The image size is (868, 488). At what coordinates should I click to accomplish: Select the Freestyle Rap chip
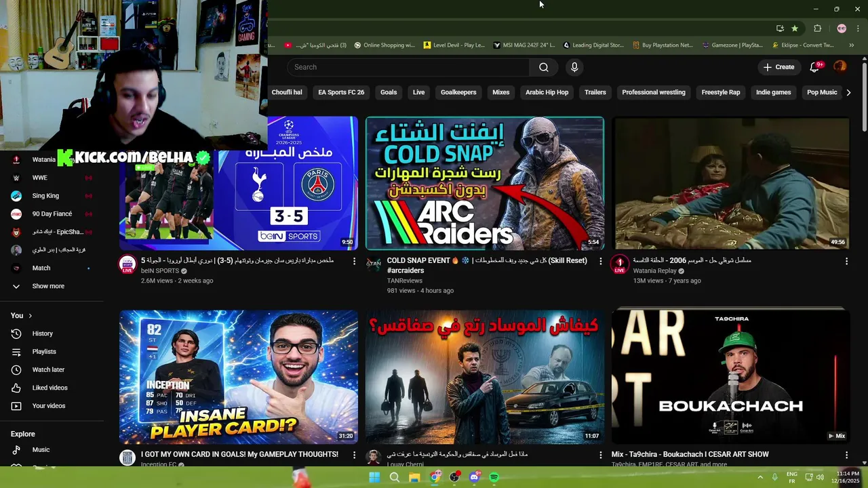click(x=721, y=92)
